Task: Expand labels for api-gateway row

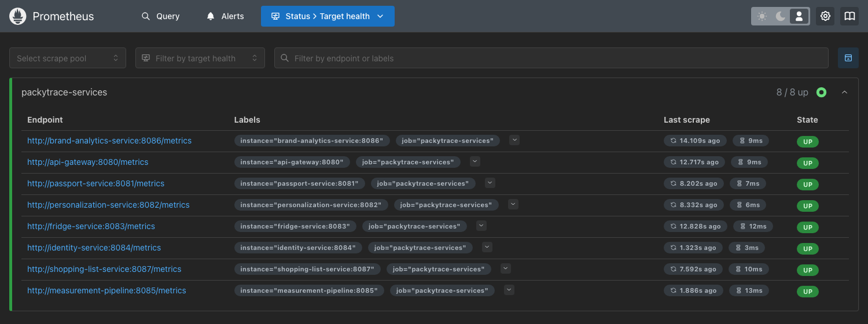Action: click(475, 161)
